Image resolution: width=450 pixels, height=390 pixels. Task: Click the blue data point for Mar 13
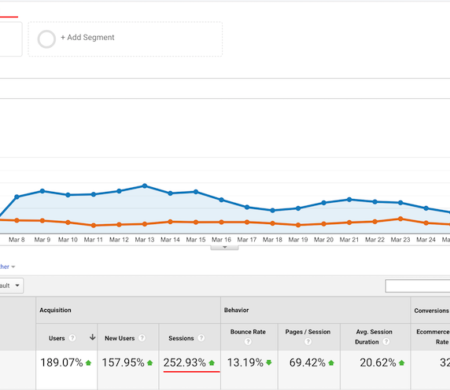[x=145, y=186]
